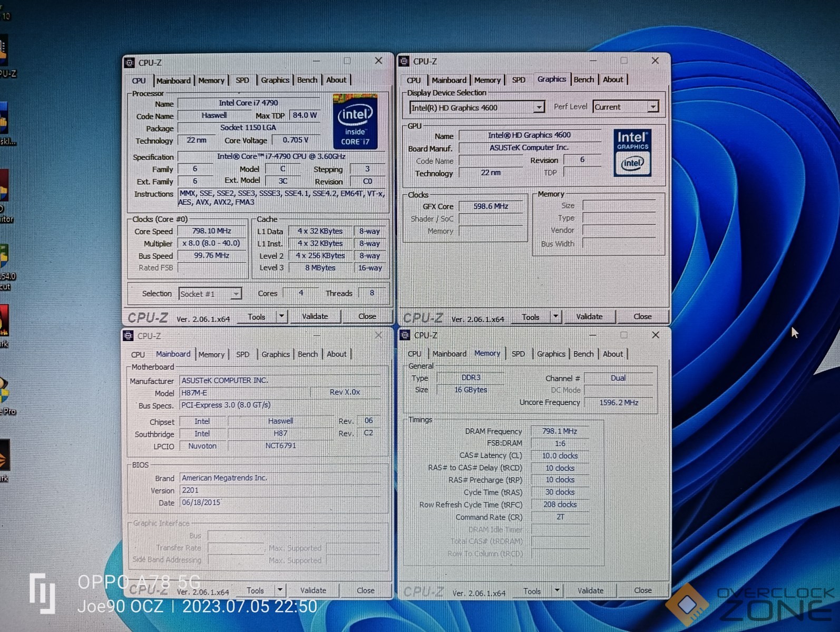Expand the Socket #1 selection dropdown

[236, 294]
